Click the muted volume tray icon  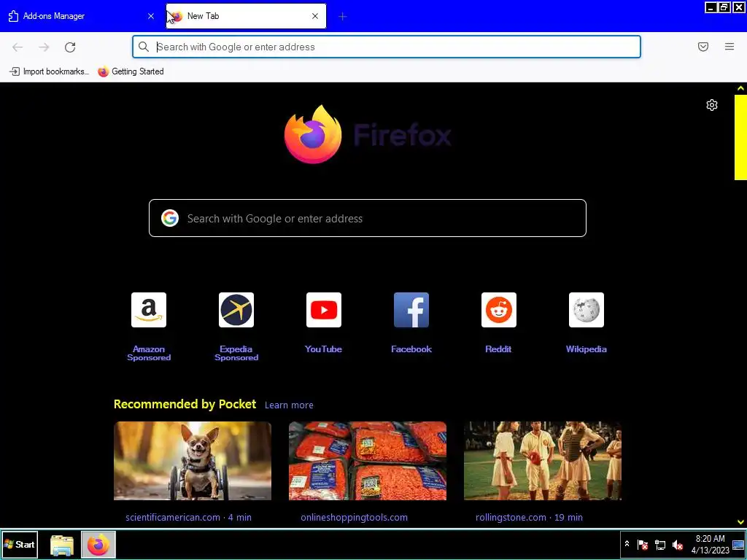677,545
